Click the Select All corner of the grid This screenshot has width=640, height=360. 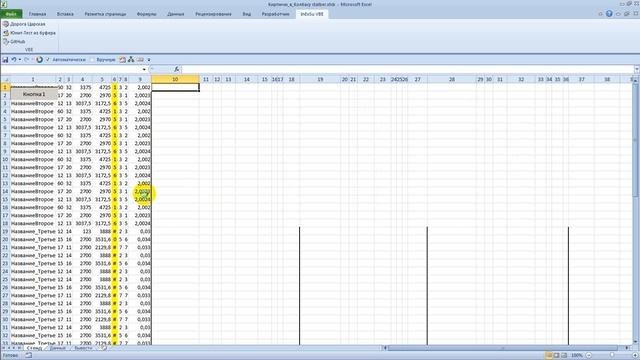coord(5,80)
